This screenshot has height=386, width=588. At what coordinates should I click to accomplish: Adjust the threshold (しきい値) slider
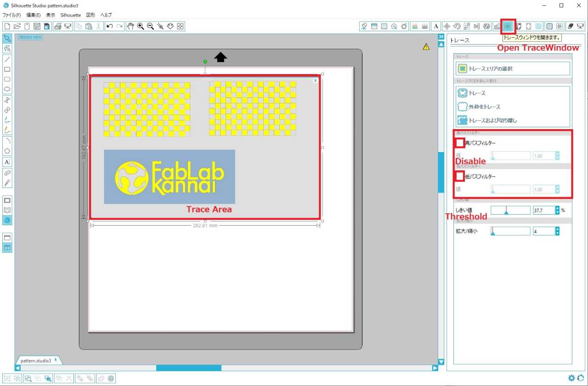pyautogui.click(x=510, y=210)
